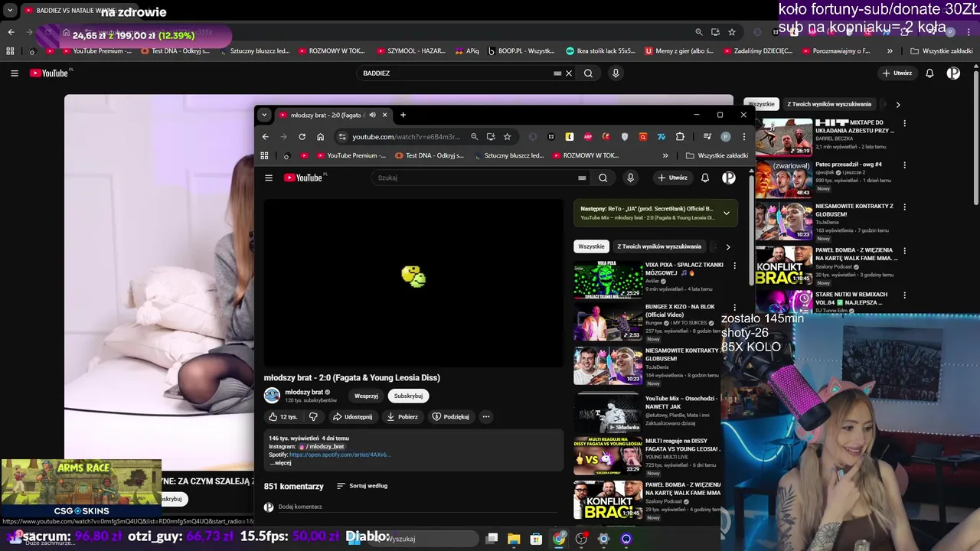Image resolution: width=980 pixels, height=551 pixels.
Task: Open YouTube guide menu in front window
Action: point(269,178)
